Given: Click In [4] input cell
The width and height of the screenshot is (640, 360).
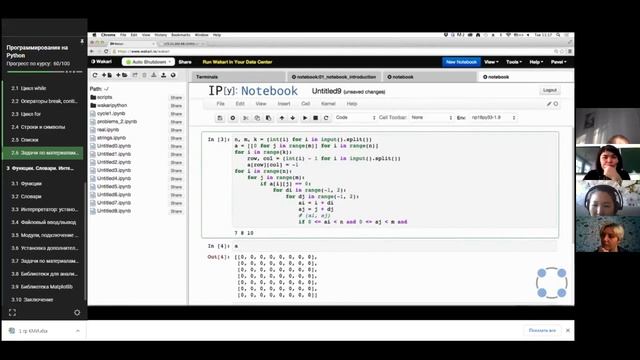Looking at the screenshot, I should pos(394,246).
